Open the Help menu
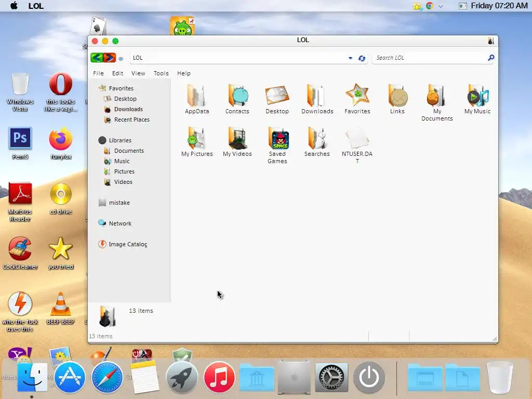This screenshot has height=399, width=532. [184, 73]
